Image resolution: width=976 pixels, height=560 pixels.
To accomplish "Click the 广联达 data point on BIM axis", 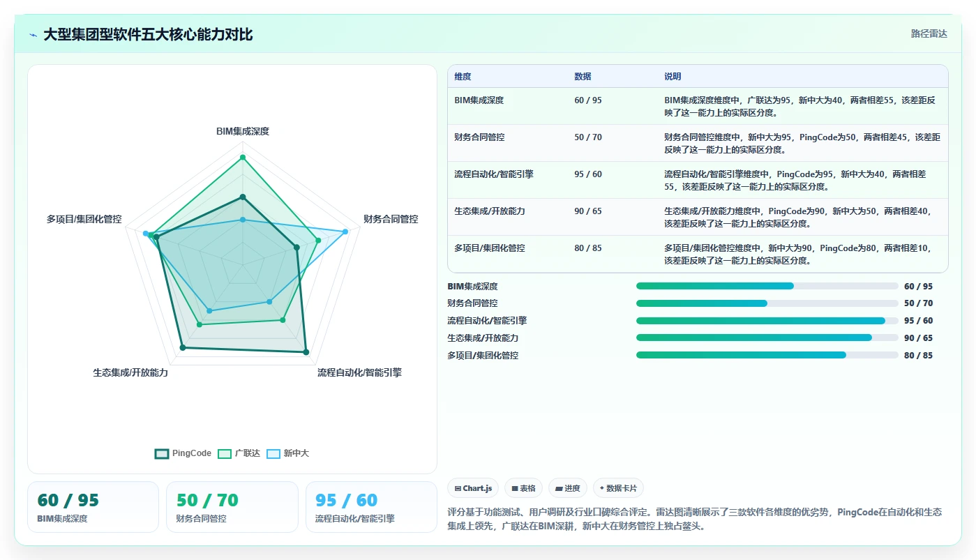I will pos(243,158).
